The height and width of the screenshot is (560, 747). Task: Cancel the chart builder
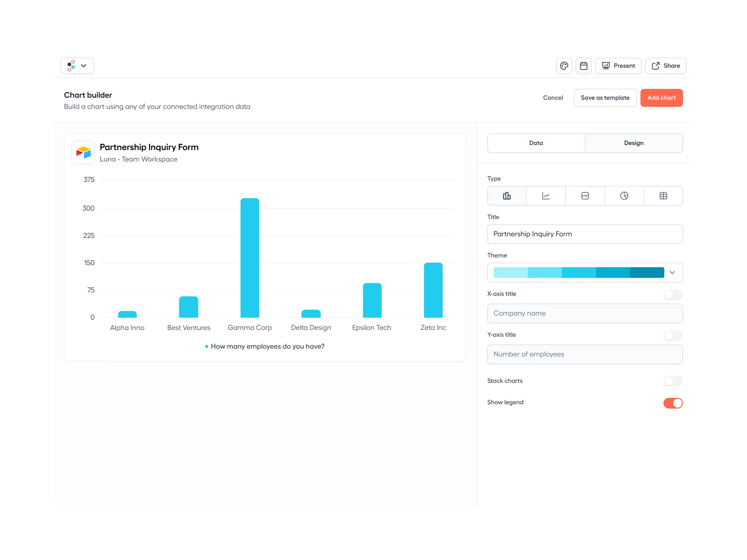pyautogui.click(x=553, y=98)
